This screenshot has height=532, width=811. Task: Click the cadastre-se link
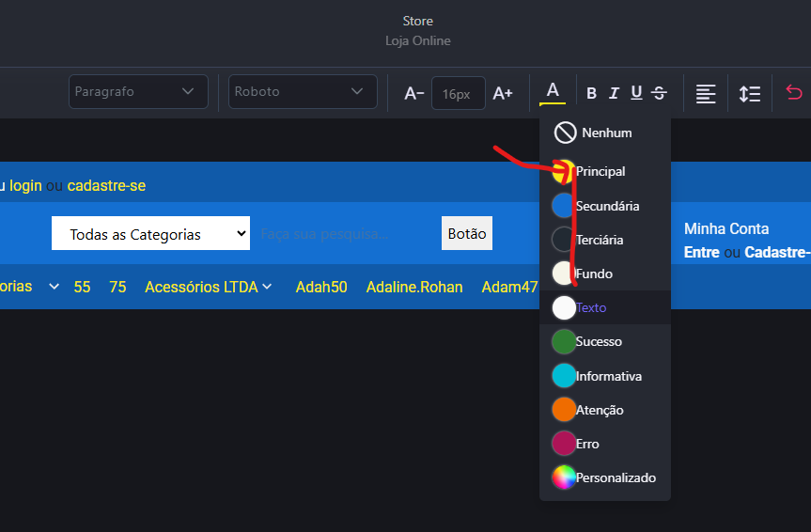coord(106,185)
